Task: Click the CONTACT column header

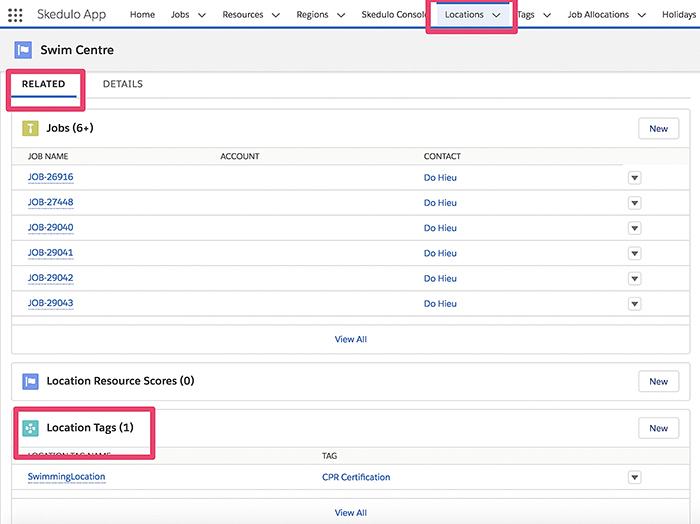Action: tap(442, 156)
